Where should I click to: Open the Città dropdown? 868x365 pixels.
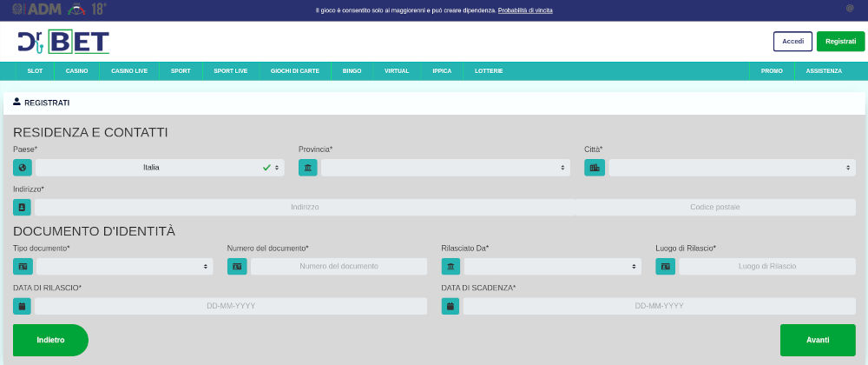[x=733, y=167]
